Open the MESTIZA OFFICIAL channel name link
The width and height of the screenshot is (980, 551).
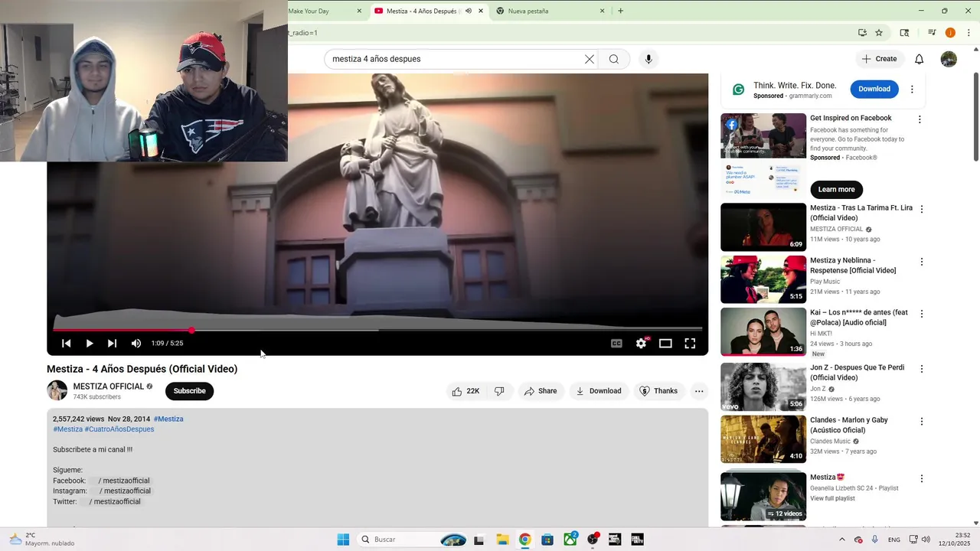click(x=109, y=386)
